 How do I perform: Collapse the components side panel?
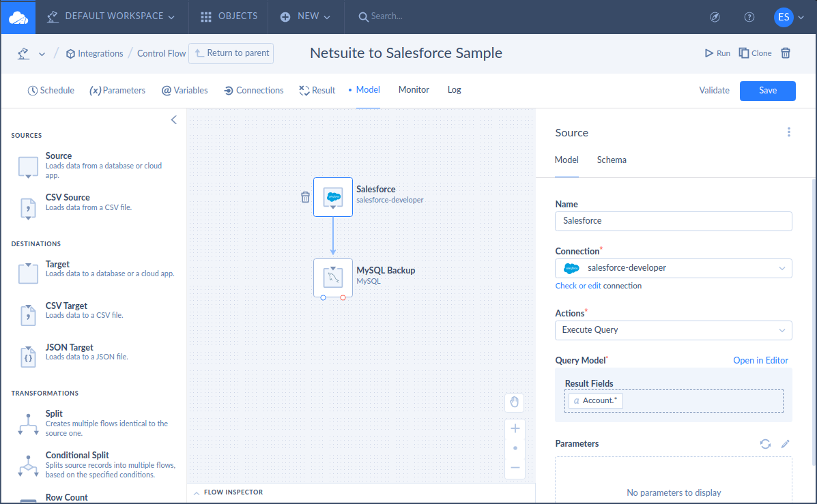174,120
